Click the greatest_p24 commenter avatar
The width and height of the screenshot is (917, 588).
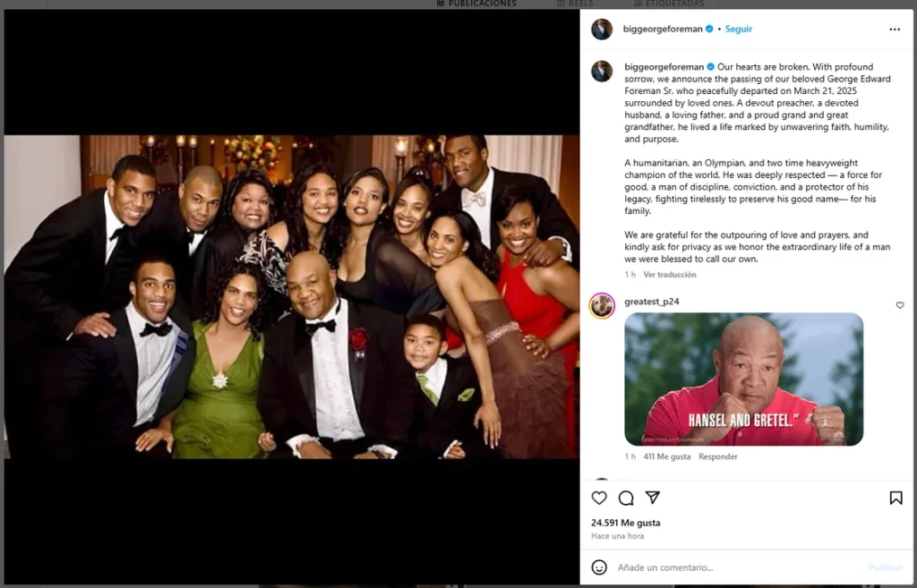[x=602, y=305]
